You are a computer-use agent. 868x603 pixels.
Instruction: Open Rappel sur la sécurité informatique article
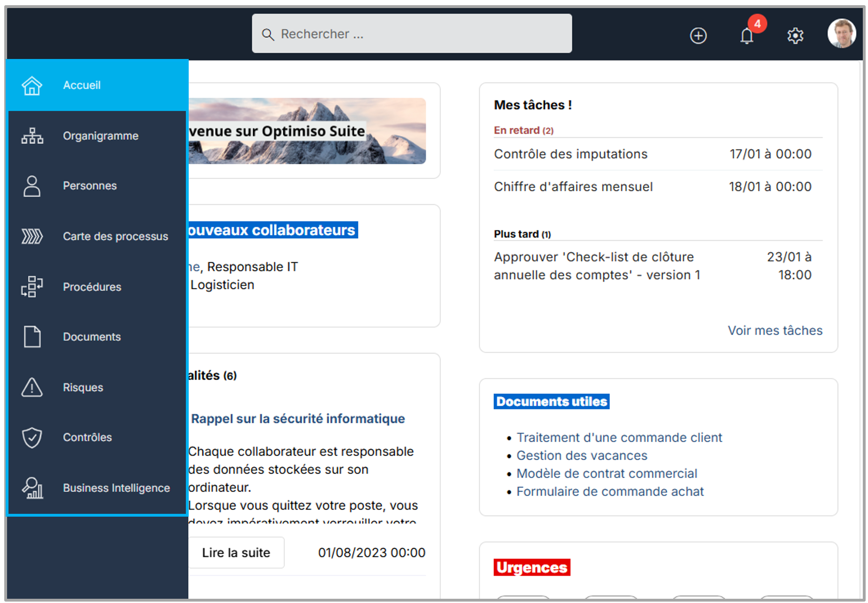point(298,419)
